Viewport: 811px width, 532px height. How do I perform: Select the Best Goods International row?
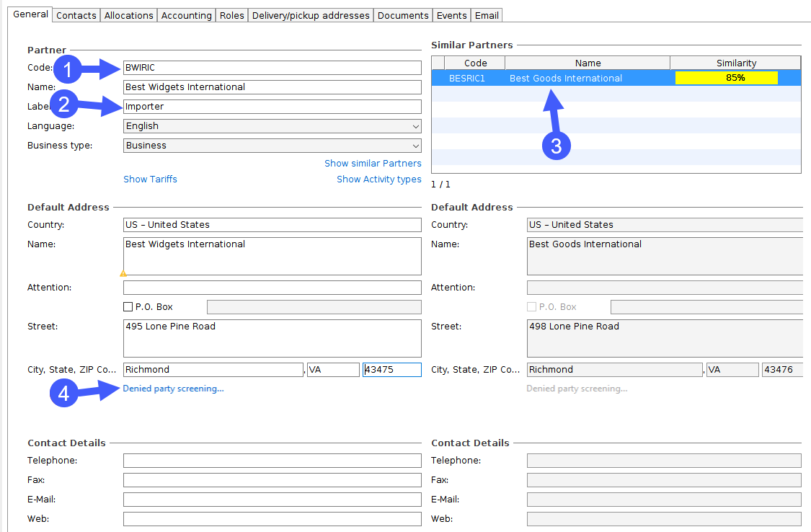click(x=565, y=79)
